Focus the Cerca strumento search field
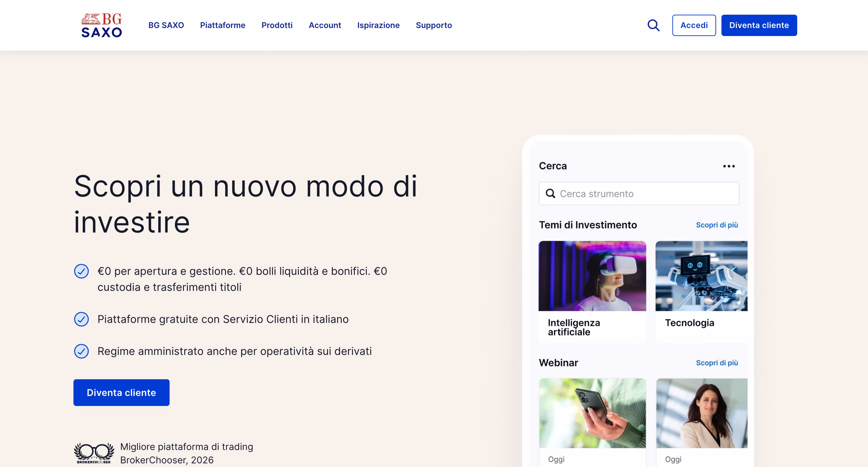This screenshot has width=868, height=467. [x=639, y=193]
